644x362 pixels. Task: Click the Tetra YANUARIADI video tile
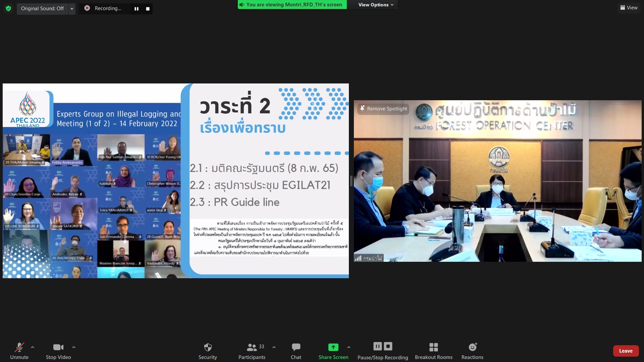(x=121, y=201)
